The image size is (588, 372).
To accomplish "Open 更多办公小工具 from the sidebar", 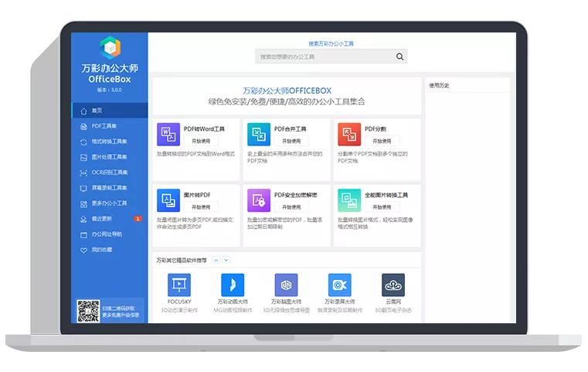I will [110, 203].
